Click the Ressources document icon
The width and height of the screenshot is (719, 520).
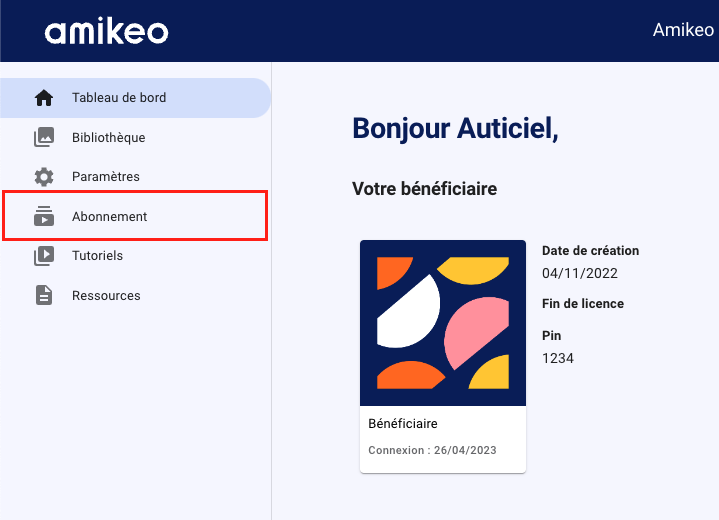click(x=44, y=295)
